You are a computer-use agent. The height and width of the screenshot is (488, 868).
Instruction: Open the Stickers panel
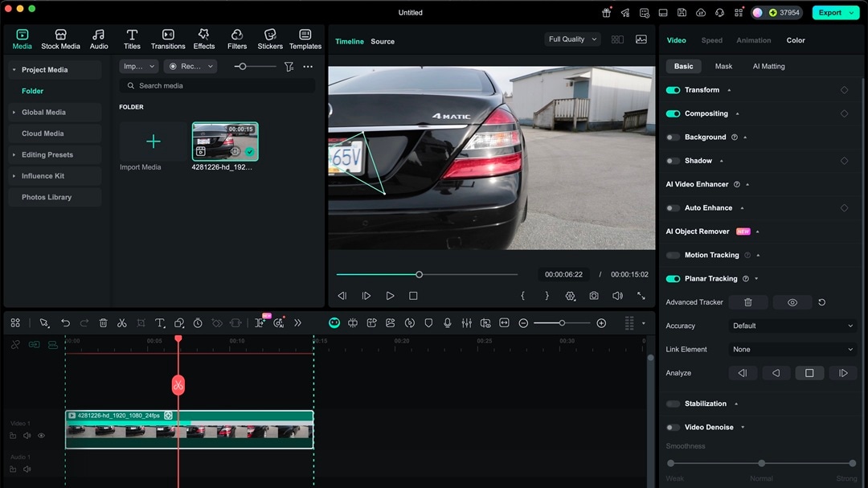(270, 39)
